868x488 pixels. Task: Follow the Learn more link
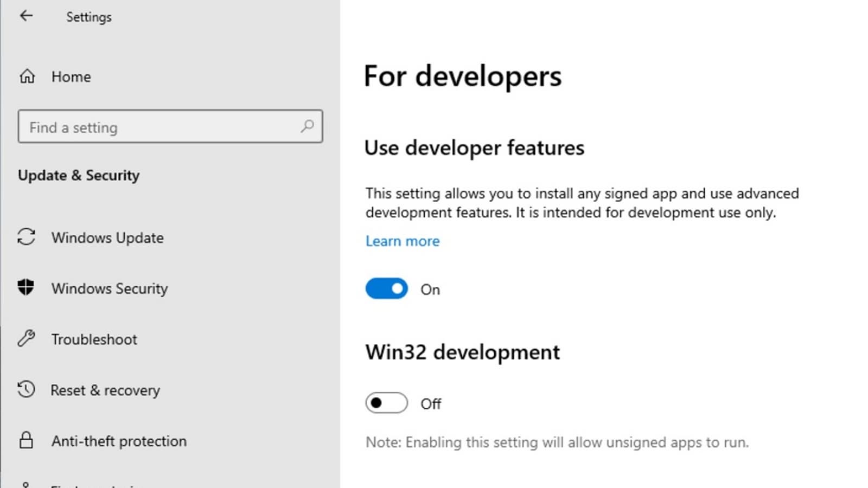(403, 241)
